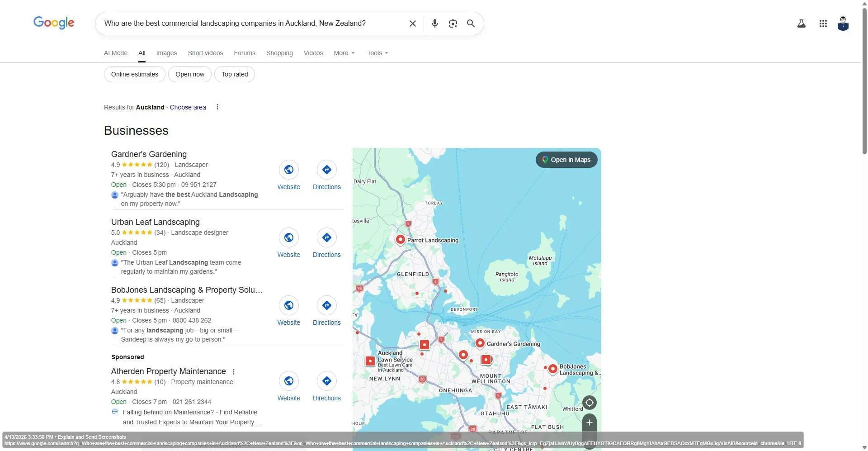This screenshot has width=868, height=451.
Task: Click the Sponsored label
Action: [128, 357]
